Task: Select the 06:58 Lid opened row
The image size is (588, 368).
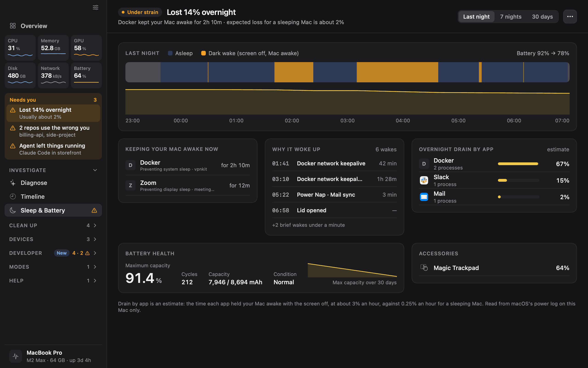Action: point(334,210)
